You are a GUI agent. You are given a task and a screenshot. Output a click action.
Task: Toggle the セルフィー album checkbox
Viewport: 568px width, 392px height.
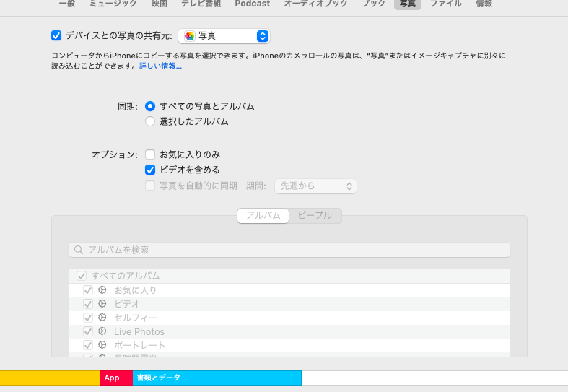pos(88,318)
